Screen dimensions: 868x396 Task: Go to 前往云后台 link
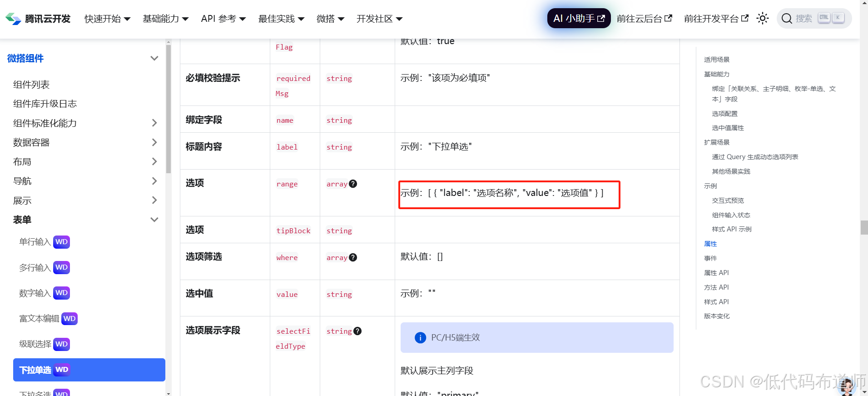click(x=644, y=19)
